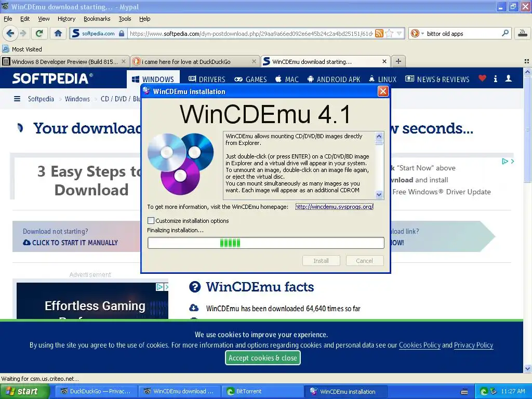Open the hamburger menu beside the Softpedia breadcrumb
This screenshot has height=399, width=532.
pos(17,99)
